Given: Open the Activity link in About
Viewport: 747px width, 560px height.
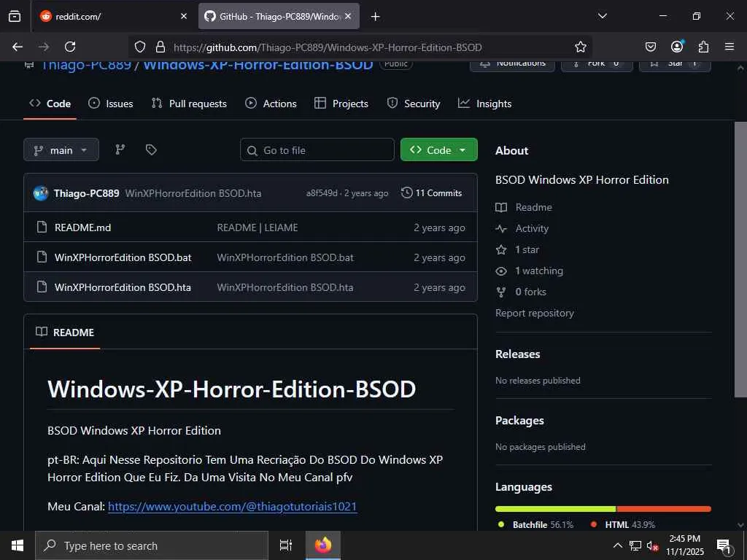Looking at the screenshot, I should click(x=522, y=228).
